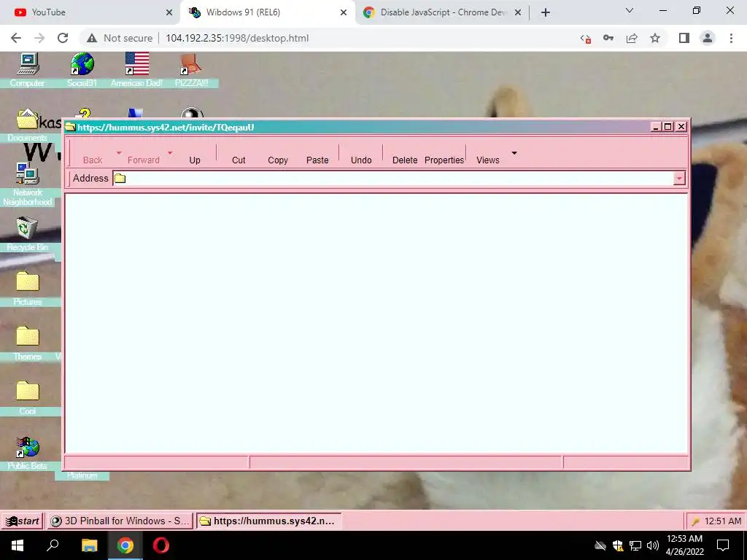Click the Windows Security shield tray icon
747x560 pixels.
618,545
